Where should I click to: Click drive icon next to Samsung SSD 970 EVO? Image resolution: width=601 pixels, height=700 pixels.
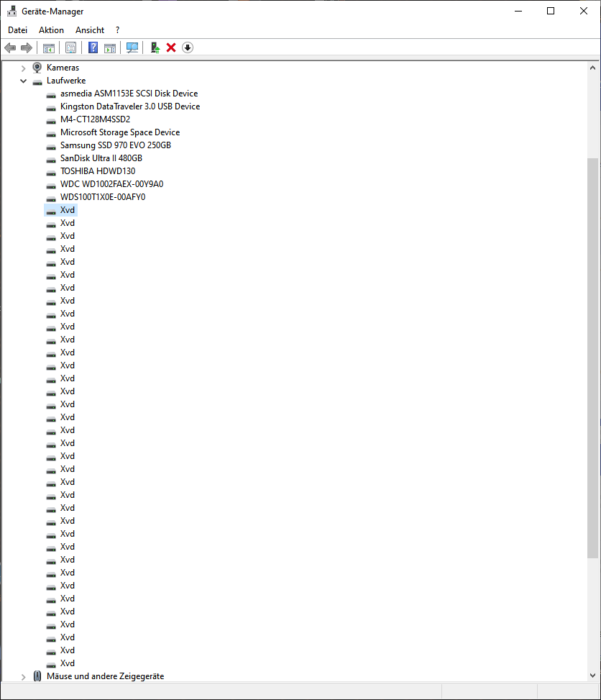[x=51, y=147]
